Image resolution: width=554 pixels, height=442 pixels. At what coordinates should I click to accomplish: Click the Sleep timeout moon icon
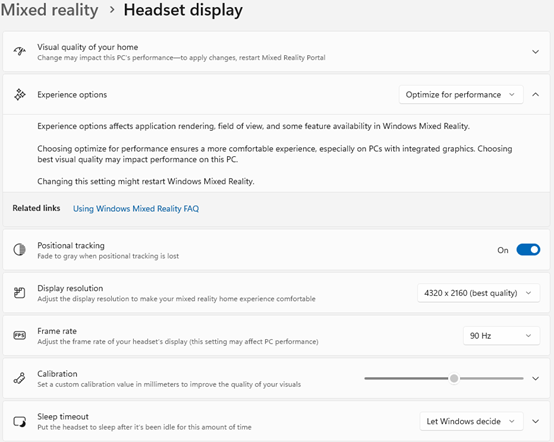[x=19, y=421]
